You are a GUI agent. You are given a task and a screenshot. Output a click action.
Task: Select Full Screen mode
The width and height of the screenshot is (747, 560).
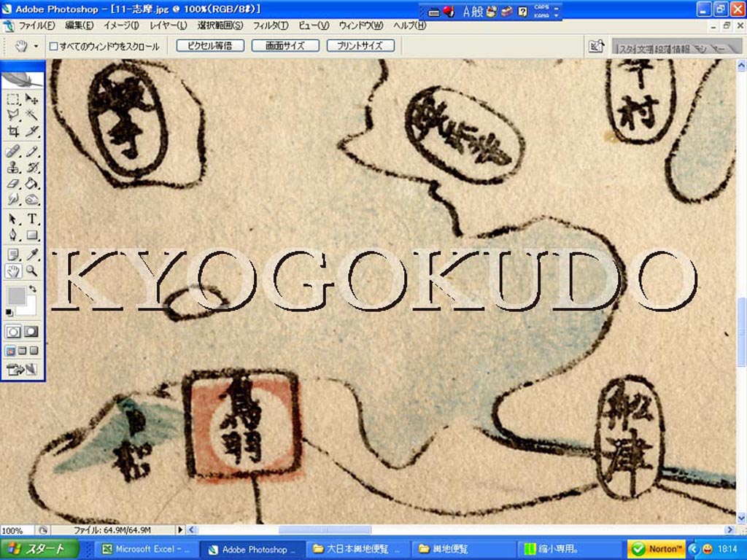(34, 351)
